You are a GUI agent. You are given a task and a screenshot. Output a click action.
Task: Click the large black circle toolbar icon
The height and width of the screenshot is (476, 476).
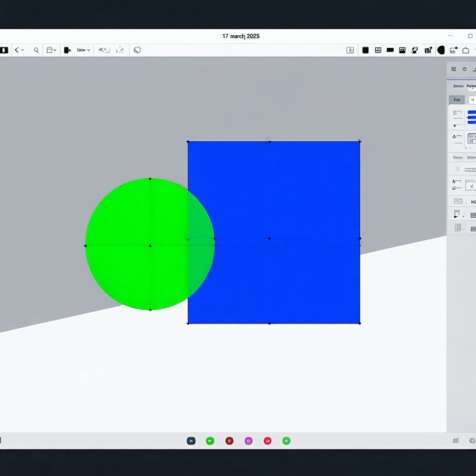tap(441, 50)
